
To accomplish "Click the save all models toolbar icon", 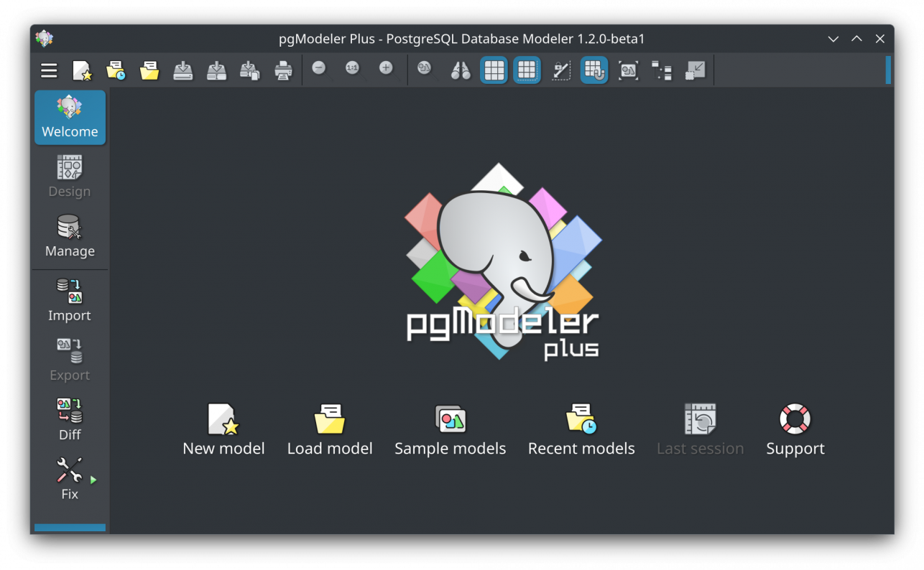I will click(x=250, y=70).
